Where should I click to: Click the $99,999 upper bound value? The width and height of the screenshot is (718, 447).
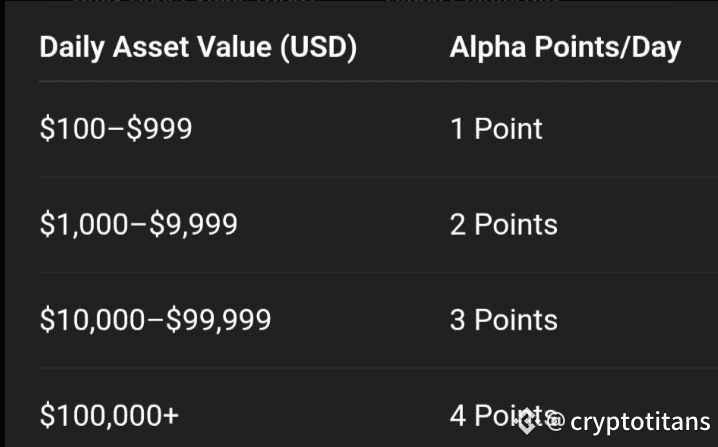pos(218,320)
